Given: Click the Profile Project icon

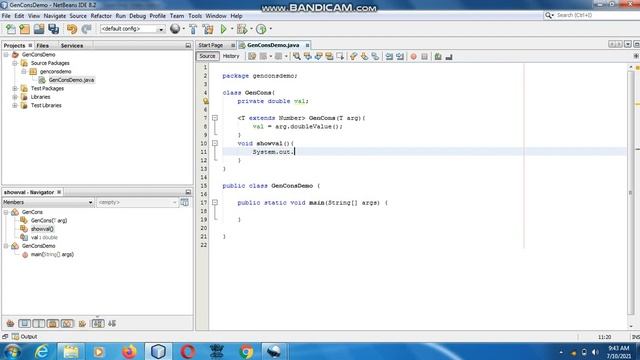Looking at the screenshot, I should (261, 29).
